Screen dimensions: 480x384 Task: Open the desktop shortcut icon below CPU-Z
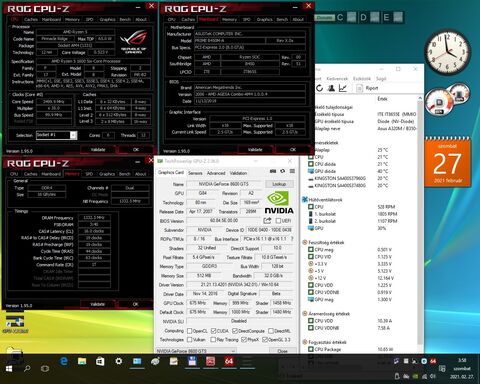[x=15, y=323]
